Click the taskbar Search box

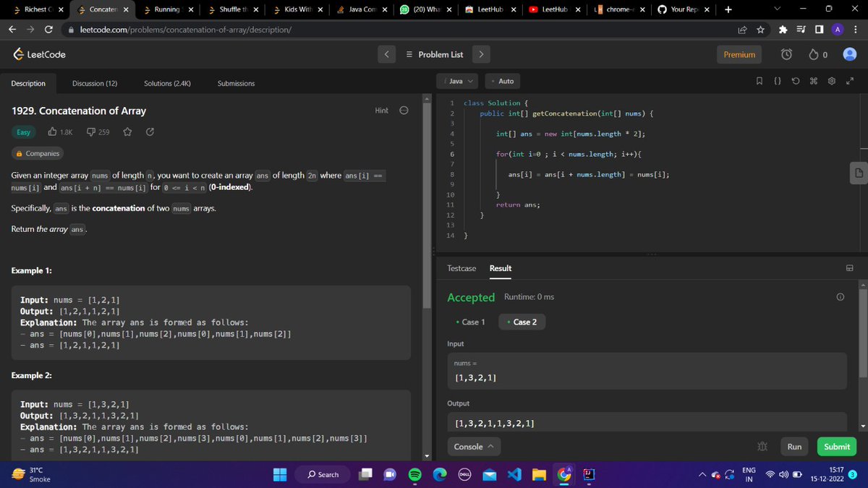322,474
